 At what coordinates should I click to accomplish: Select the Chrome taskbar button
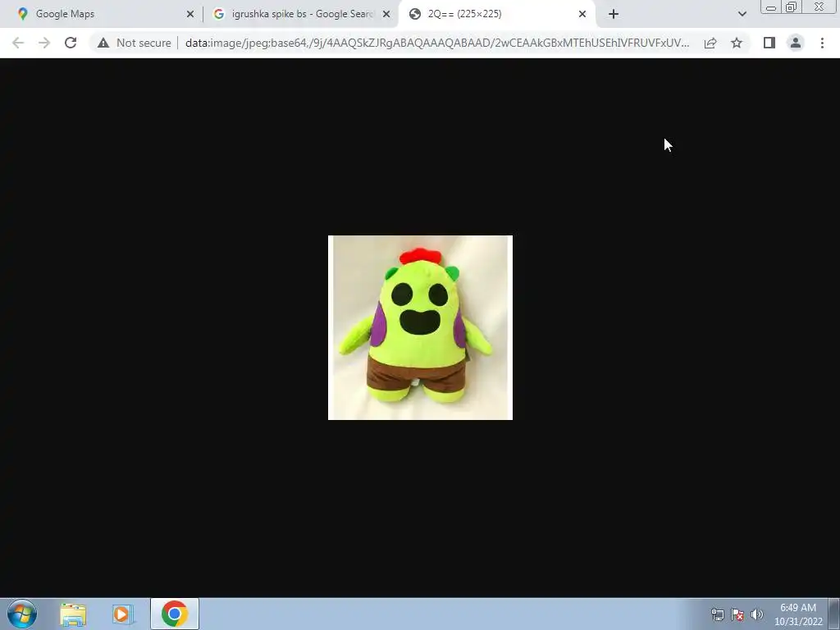tap(175, 614)
